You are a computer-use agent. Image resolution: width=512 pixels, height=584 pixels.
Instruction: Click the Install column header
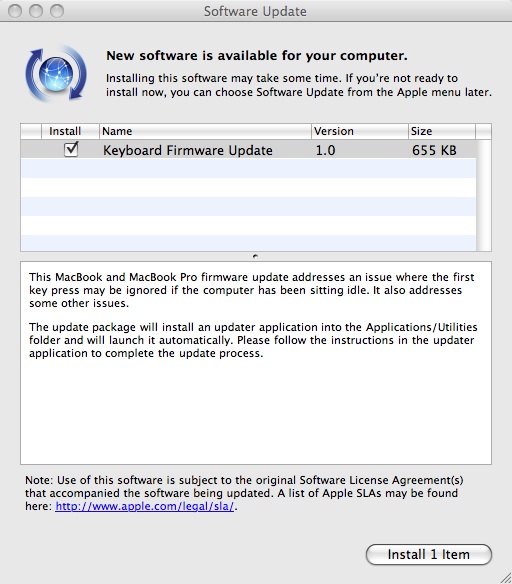70,131
